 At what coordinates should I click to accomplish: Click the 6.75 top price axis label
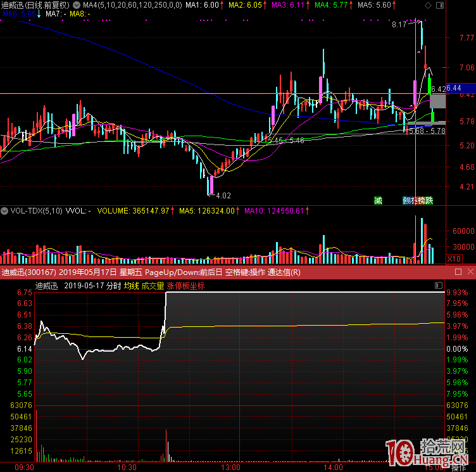(x=25, y=292)
